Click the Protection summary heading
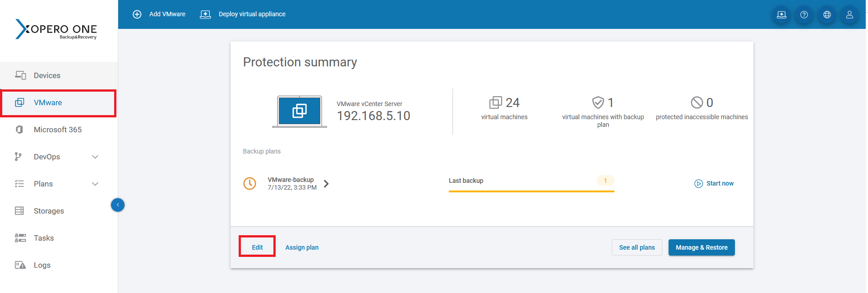Image resolution: width=868 pixels, height=293 pixels. click(x=300, y=62)
